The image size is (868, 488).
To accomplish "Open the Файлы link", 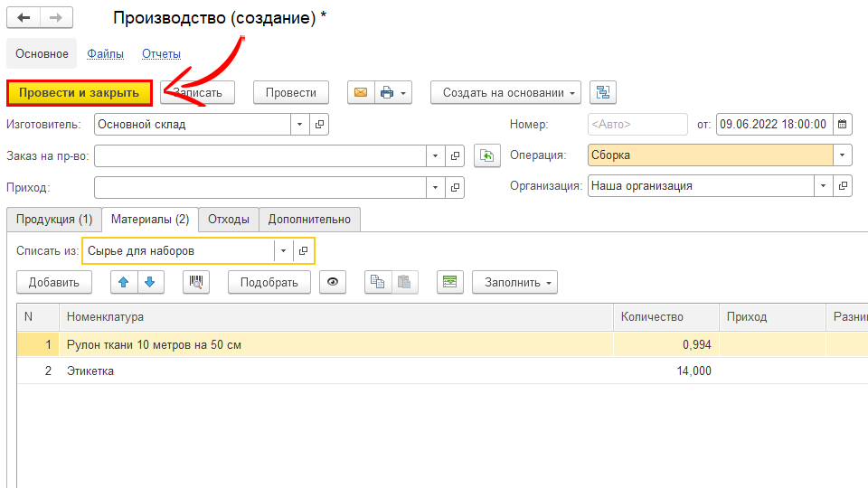I will (105, 54).
